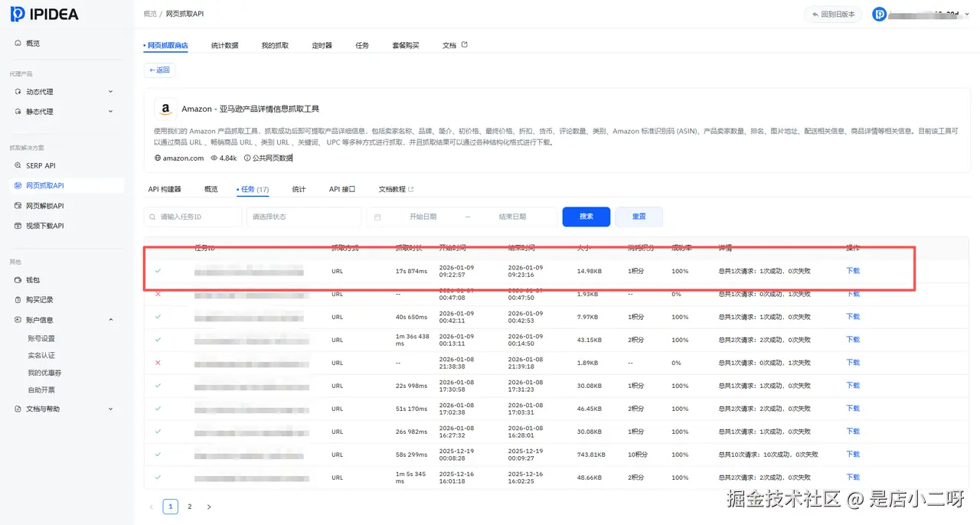The image size is (980, 525).
Task: Click the 结束日期 date field
Action: click(x=512, y=217)
